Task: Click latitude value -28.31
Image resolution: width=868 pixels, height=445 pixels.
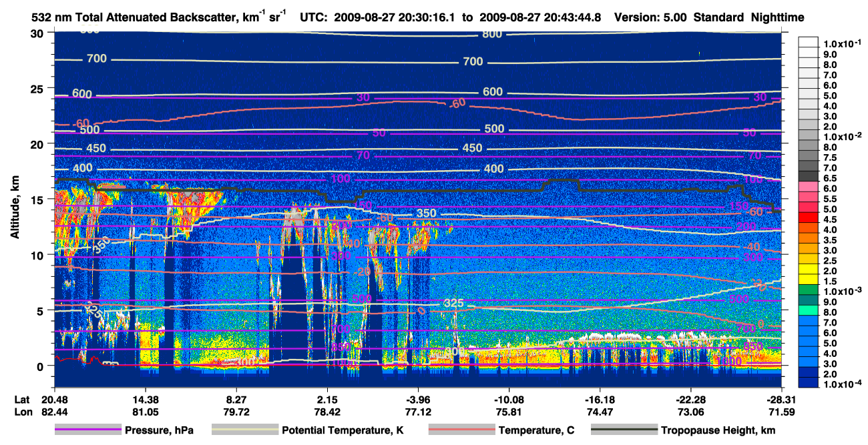Action: pos(781,400)
